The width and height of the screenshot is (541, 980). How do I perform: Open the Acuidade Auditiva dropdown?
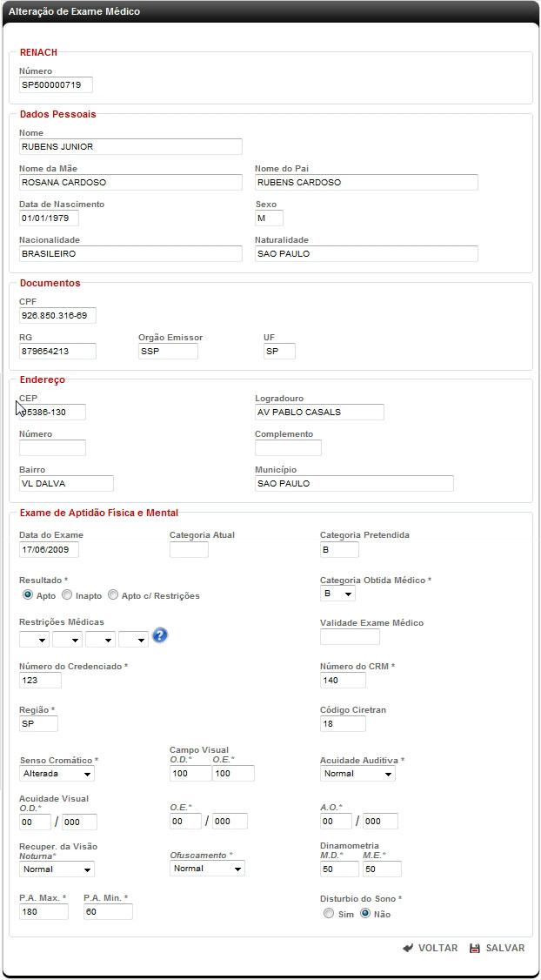click(357, 774)
